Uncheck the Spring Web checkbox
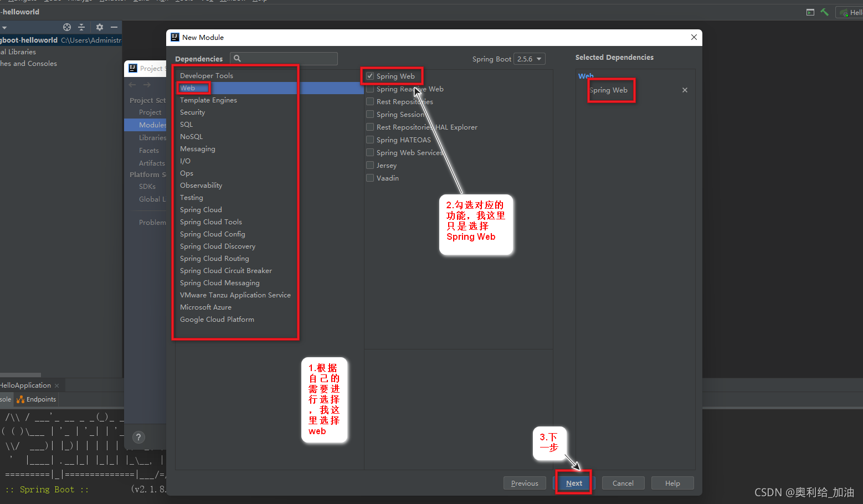This screenshot has height=504, width=863. [370, 76]
